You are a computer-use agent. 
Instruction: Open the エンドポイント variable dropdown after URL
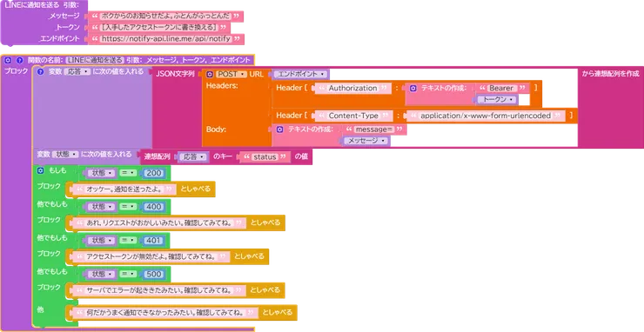301,74
